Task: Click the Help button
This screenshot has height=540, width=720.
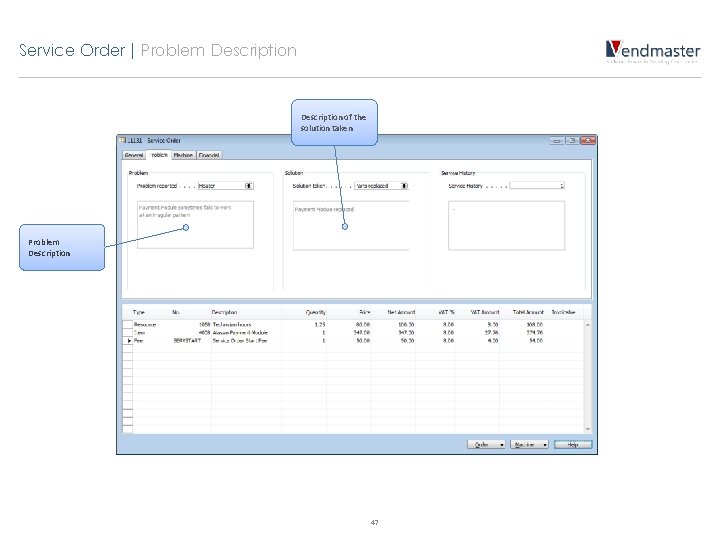Action: [x=573, y=444]
